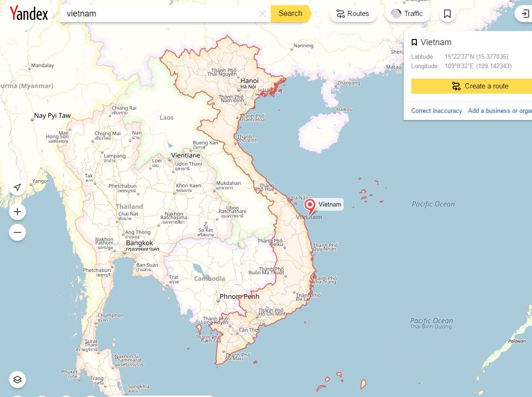Open the Correct inaccuracy link
532x397 pixels.
tap(437, 111)
